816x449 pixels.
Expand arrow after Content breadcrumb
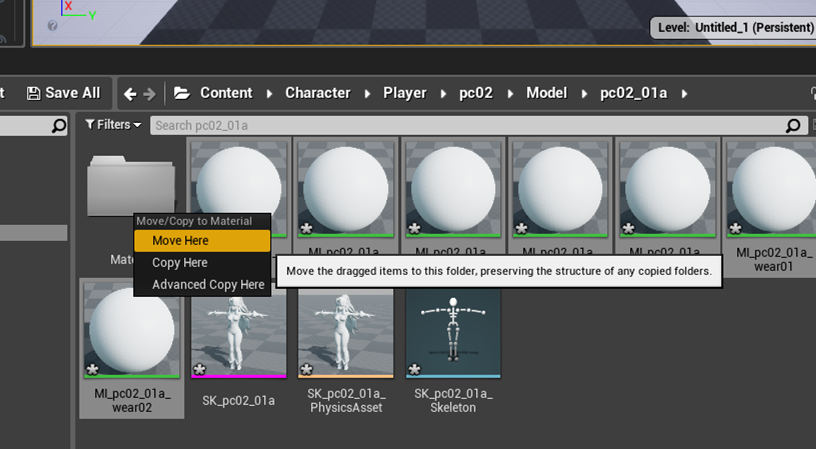point(269,94)
